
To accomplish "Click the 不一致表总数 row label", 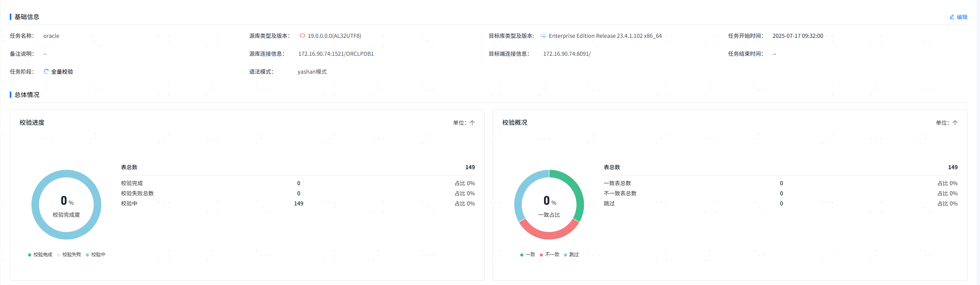I will 620,193.
